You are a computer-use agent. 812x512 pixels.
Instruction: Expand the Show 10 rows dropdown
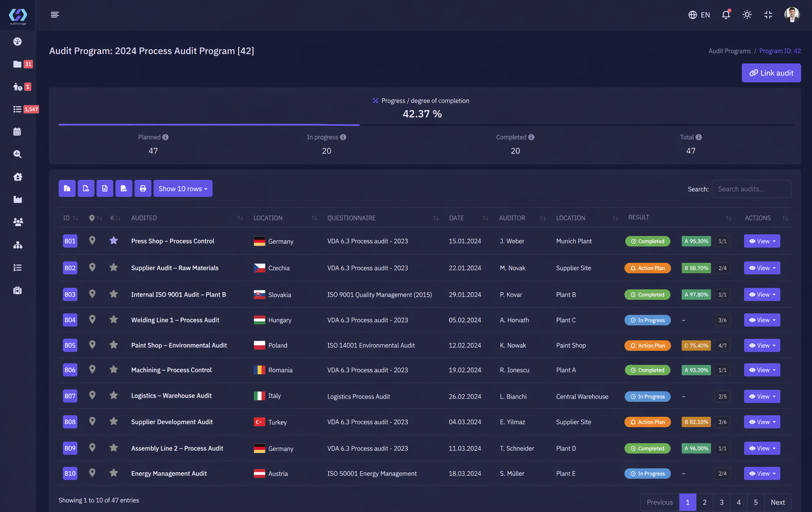pos(183,189)
